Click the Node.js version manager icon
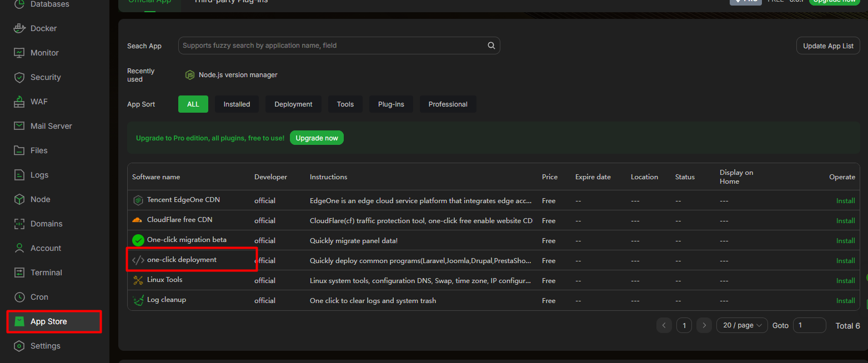 pos(190,75)
